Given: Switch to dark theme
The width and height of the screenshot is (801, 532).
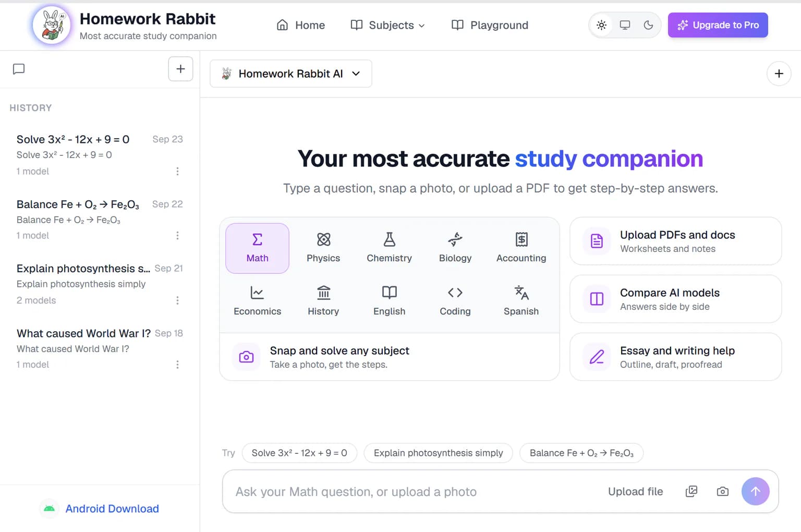Looking at the screenshot, I should [x=648, y=25].
